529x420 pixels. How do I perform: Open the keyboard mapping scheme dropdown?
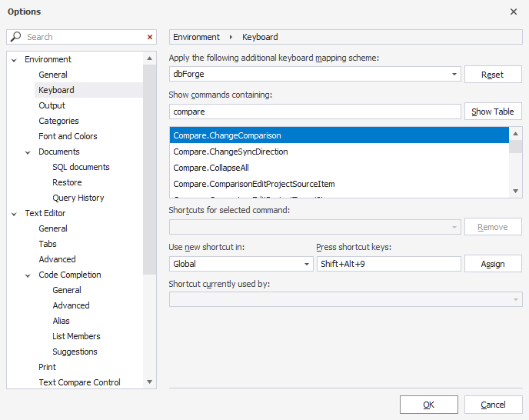click(454, 75)
